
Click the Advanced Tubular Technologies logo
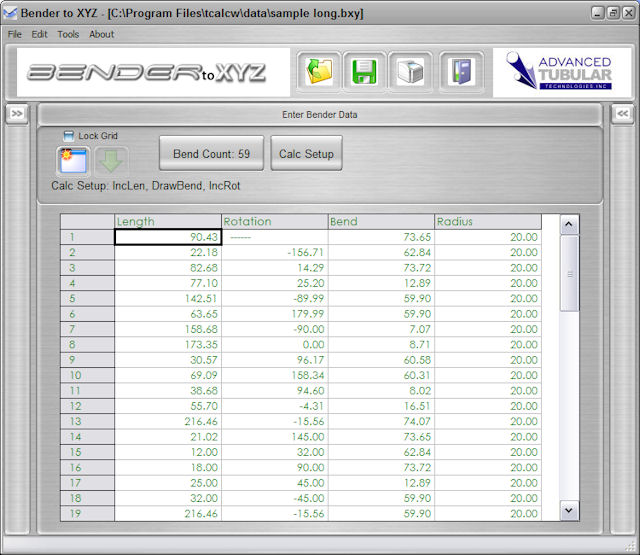click(561, 72)
